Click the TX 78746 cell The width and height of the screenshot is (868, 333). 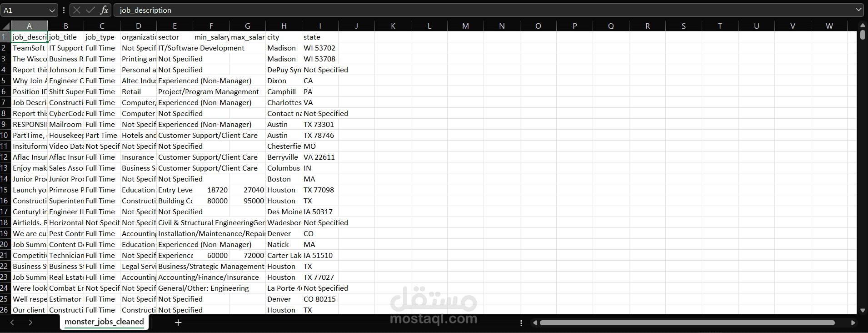pos(320,135)
